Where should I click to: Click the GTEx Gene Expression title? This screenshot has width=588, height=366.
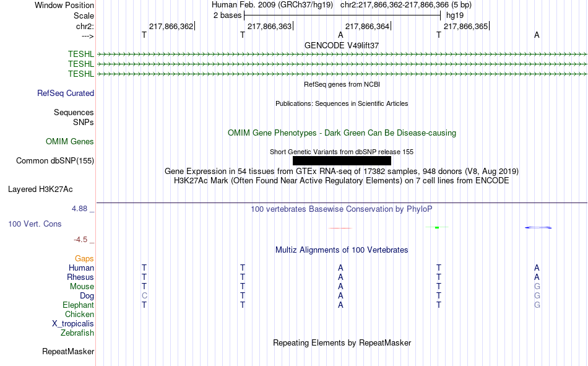click(342, 171)
